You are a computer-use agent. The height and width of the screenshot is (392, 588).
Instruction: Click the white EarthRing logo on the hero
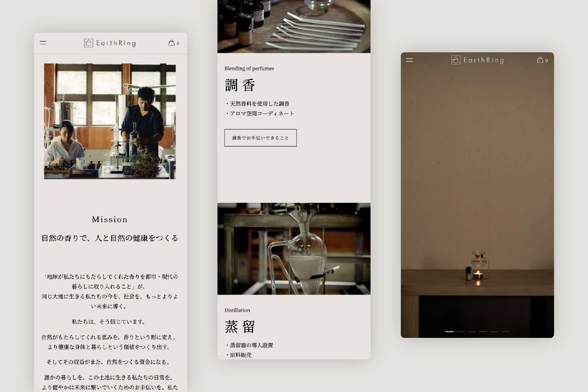point(477,60)
